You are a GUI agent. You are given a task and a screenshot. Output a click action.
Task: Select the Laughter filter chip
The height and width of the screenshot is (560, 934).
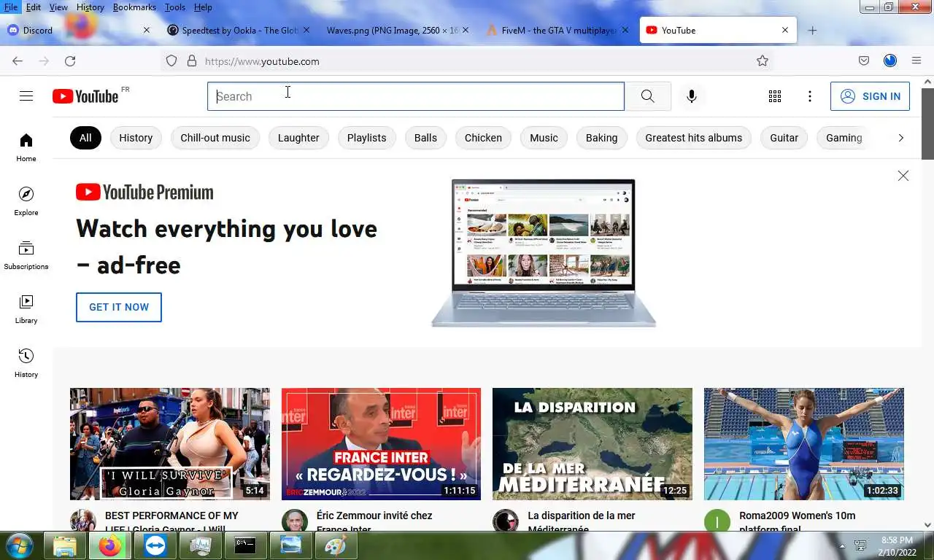pos(298,138)
